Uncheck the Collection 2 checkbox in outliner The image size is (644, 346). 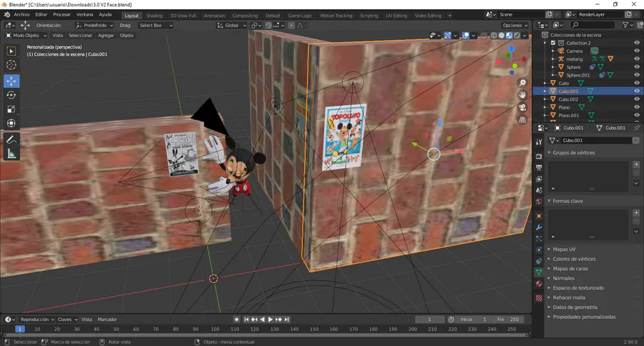[553, 43]
